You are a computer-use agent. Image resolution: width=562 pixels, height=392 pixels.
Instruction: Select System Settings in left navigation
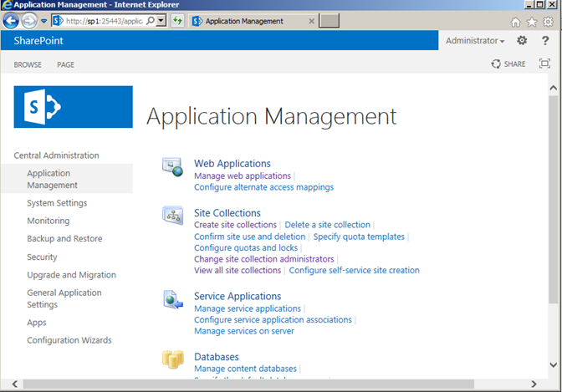(x=57, y=203)
